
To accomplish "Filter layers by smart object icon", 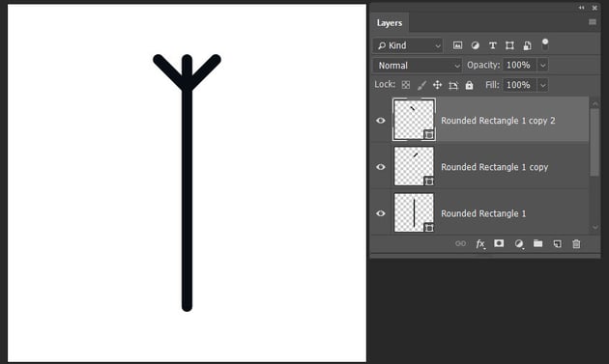I will click(527, 45).
